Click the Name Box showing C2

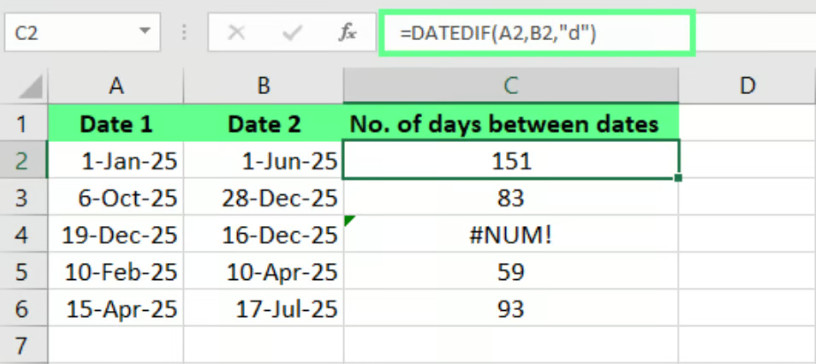(82, 33)
